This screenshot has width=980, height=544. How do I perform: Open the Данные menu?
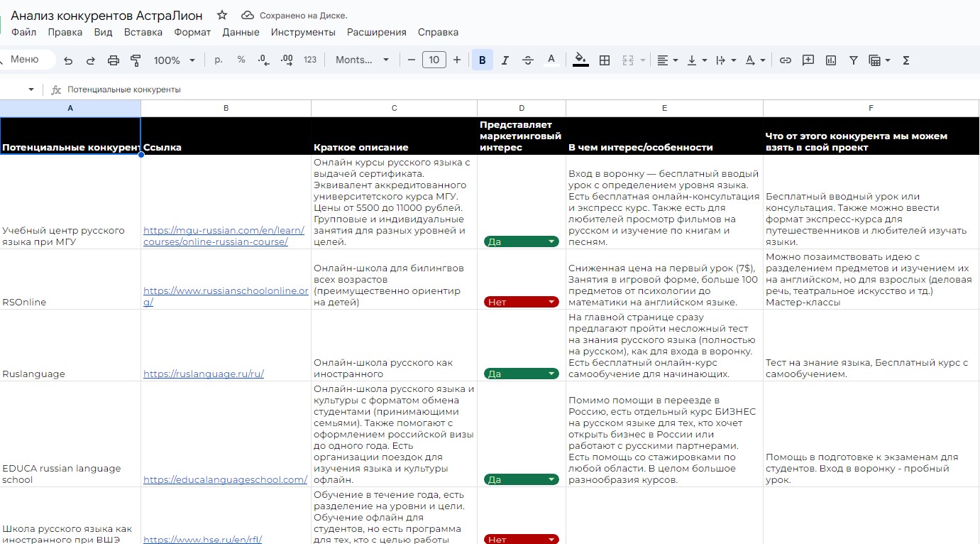241,32
